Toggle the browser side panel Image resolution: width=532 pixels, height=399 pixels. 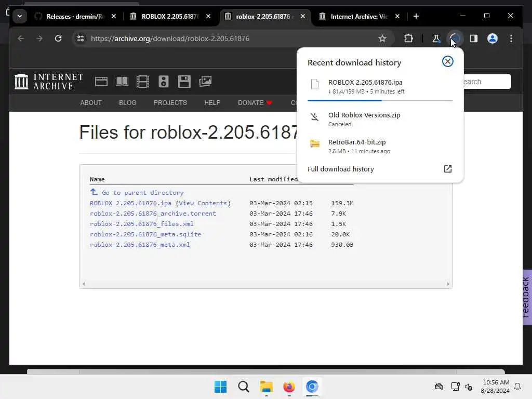474,38
